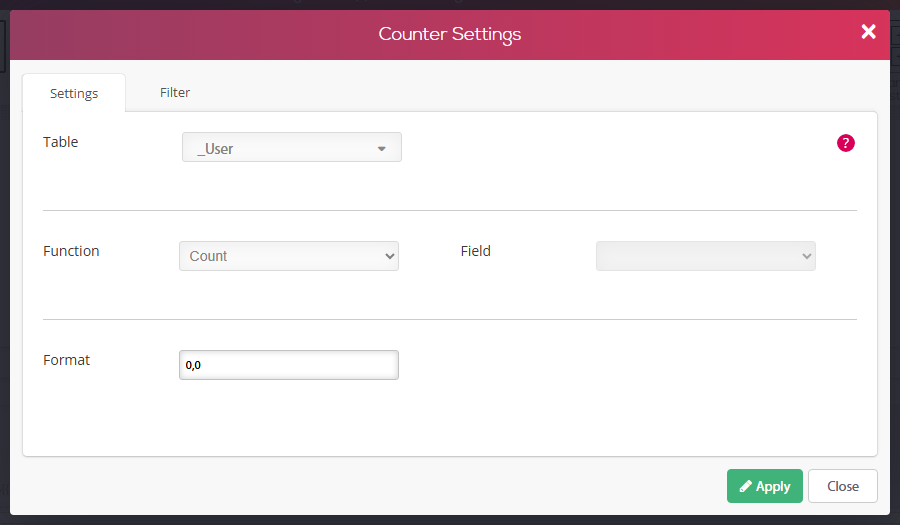Click the Field label
Image resolution: width=900 pixels, height=525 pixels.
pos(475,251)
